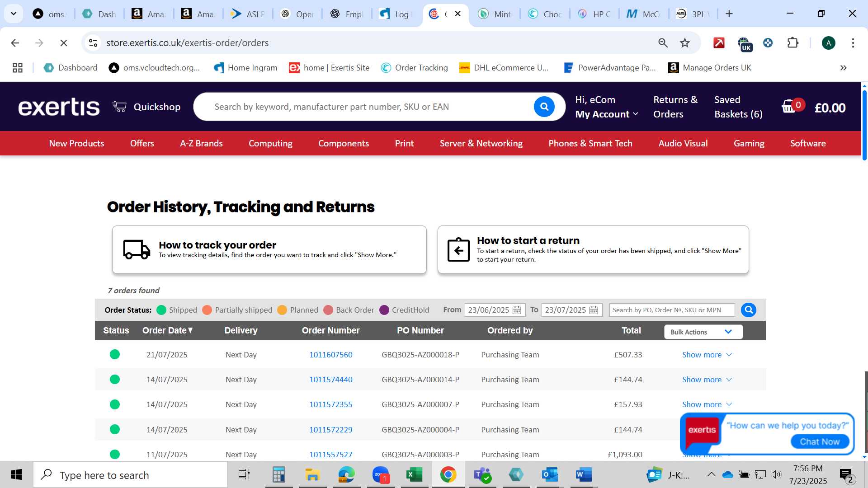The height and width of the screenshot is (488, 868).
Task: Open the Gaming menu
Action: (749, 143)
